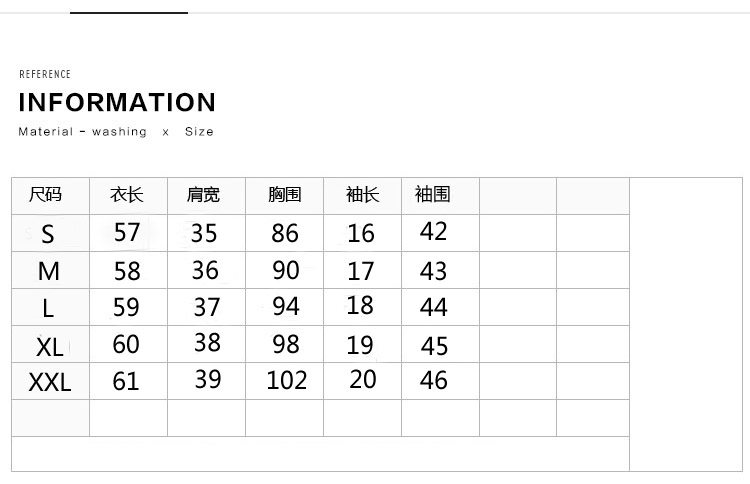The height and width of the screenshot is (484, 750).
Task: Select the cell showing 43
Action: pos(434,270)
